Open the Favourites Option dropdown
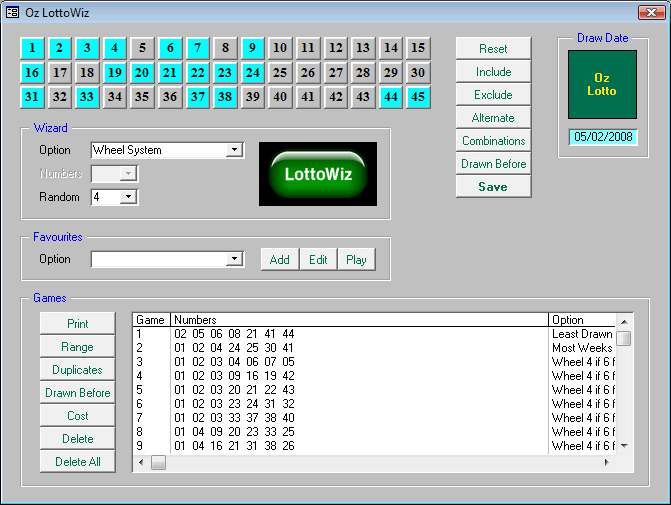671x505 pixels. pyautogui.click(x=235, y=259)
